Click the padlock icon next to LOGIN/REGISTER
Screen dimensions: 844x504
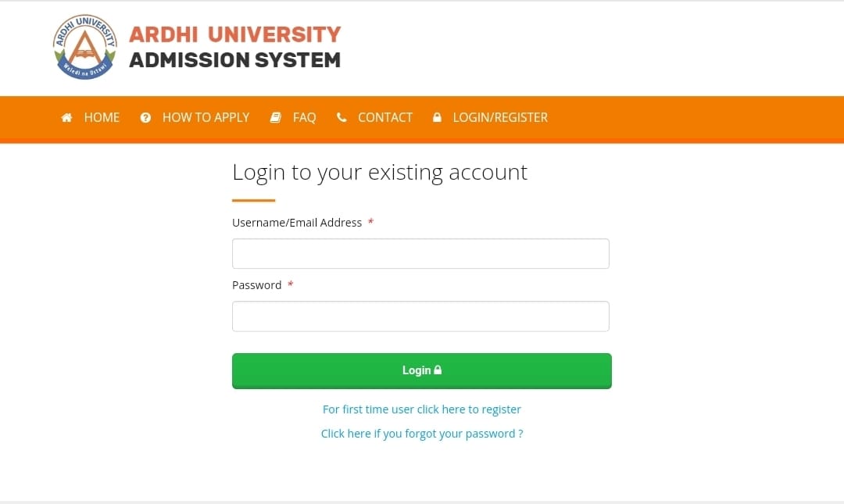coord(437,117)
